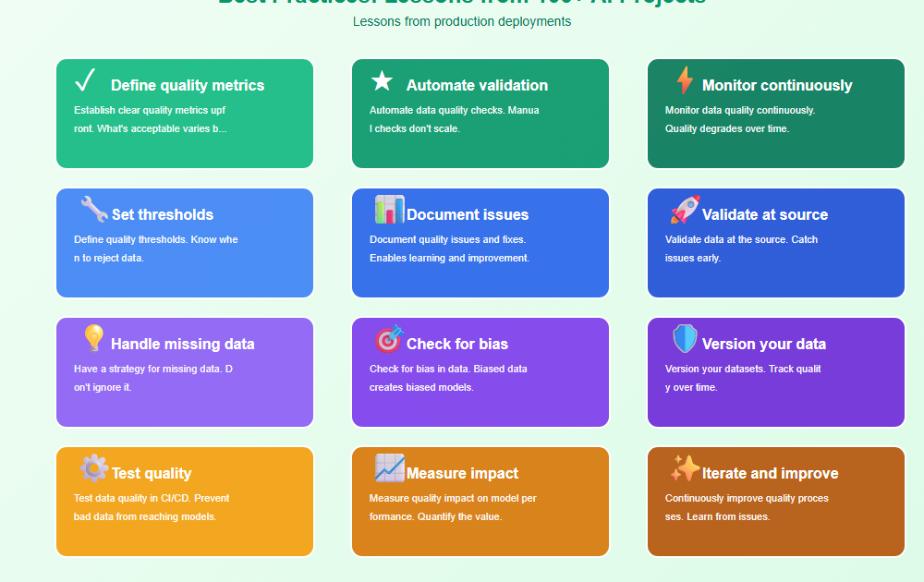Click the 'Iterate and improve' heading
Viewport: 924px width, 582px height.
pyautogui.click(x=770, y=474)
